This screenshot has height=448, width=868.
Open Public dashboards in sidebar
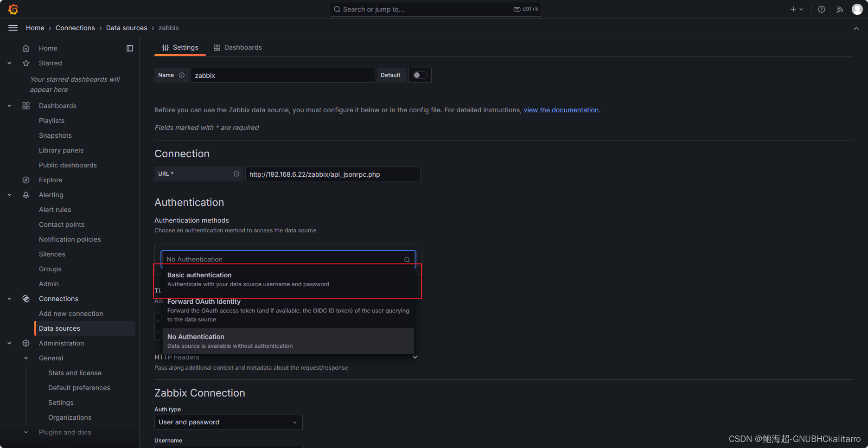[68, 165]
